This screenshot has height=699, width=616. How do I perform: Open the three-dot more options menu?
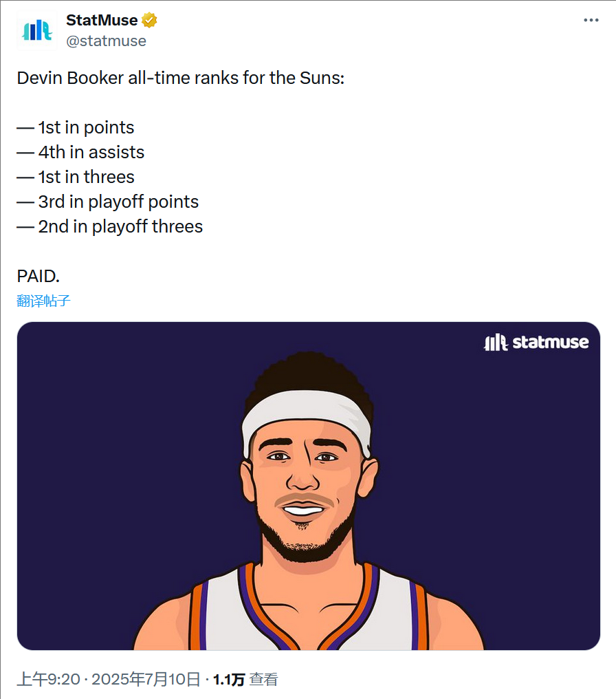(x=591, y=20)
